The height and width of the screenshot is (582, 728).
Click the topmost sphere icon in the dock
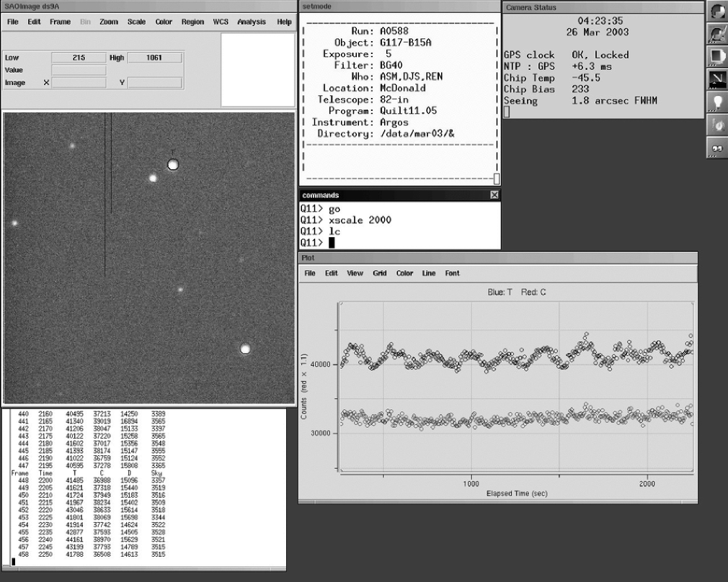coord(717,11)
